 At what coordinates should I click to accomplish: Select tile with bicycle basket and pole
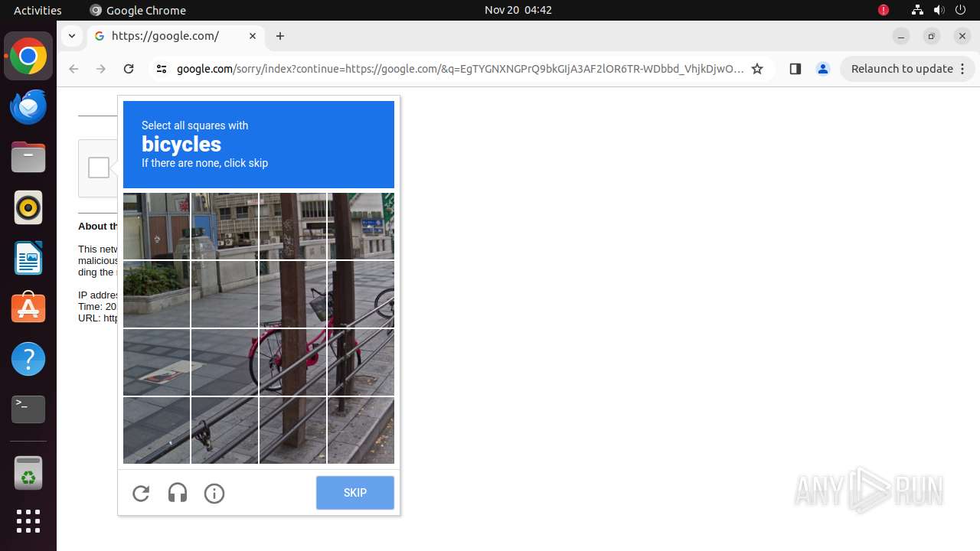(292, 294)
